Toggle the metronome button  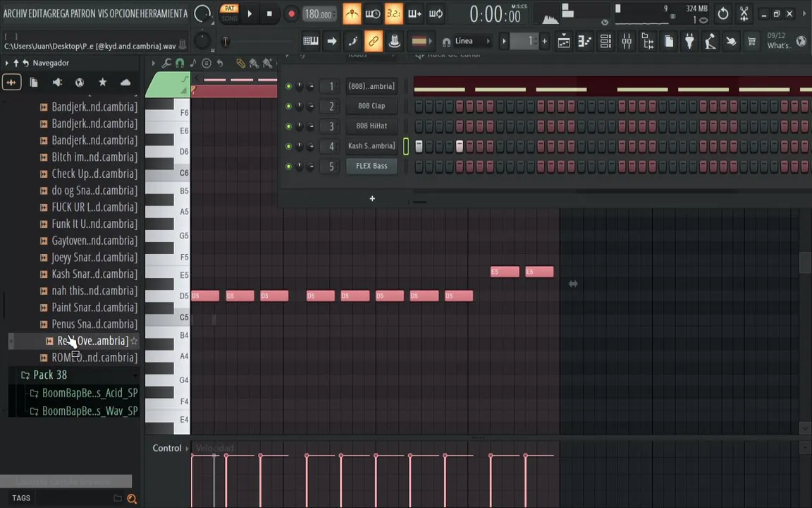(352, 14)
